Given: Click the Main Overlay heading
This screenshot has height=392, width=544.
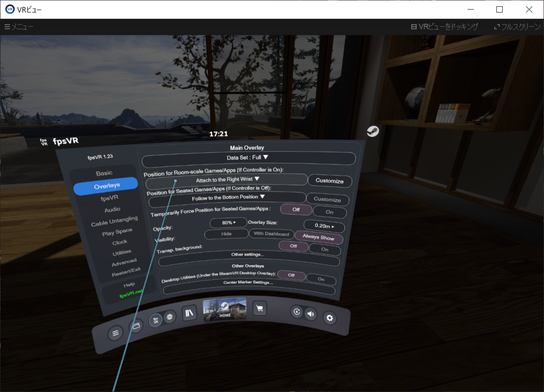Looking at the screenshot, I should click(x=247, y=148).
